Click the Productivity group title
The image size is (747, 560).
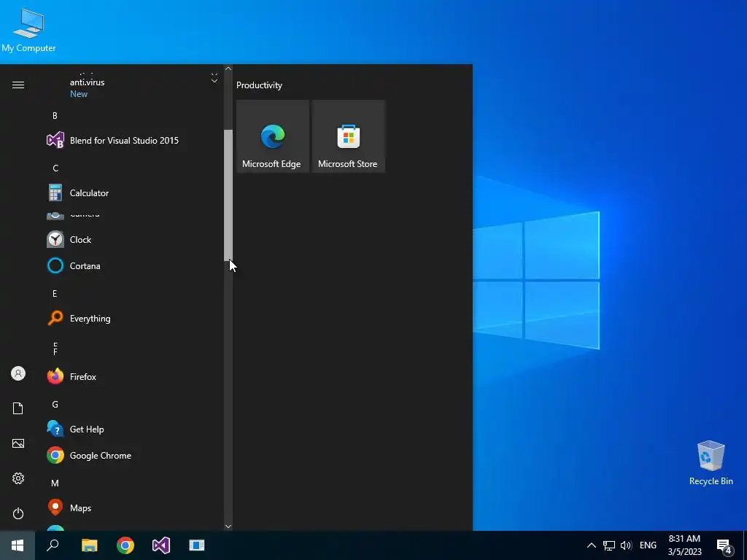[259, 85]
